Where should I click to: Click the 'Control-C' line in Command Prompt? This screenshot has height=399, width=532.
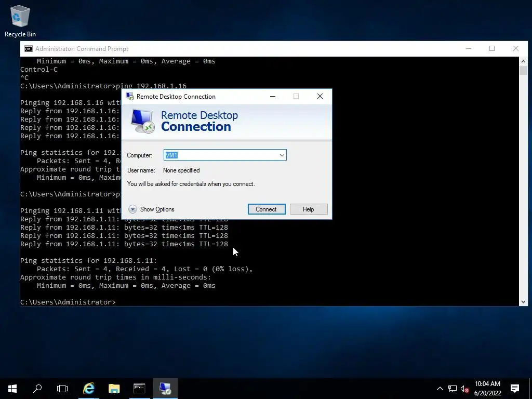tap(39, 70)
